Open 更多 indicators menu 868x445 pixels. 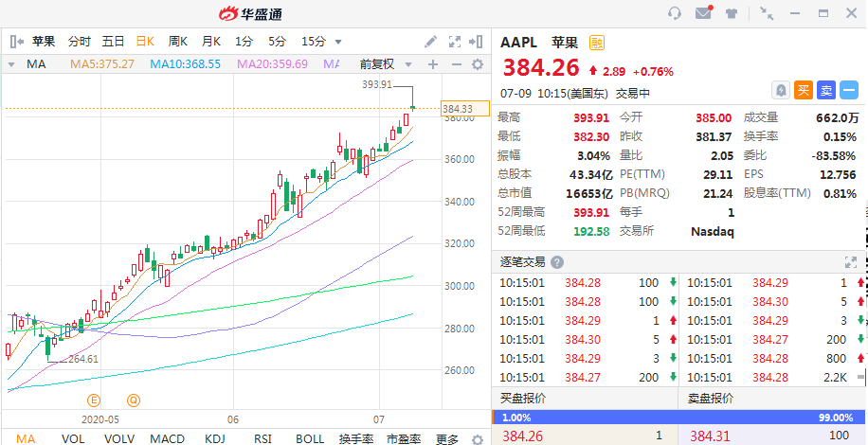pos(446,439)
